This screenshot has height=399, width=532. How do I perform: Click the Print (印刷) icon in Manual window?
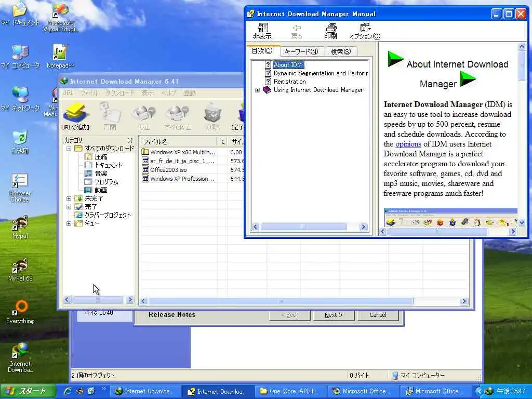click(330, 31)
